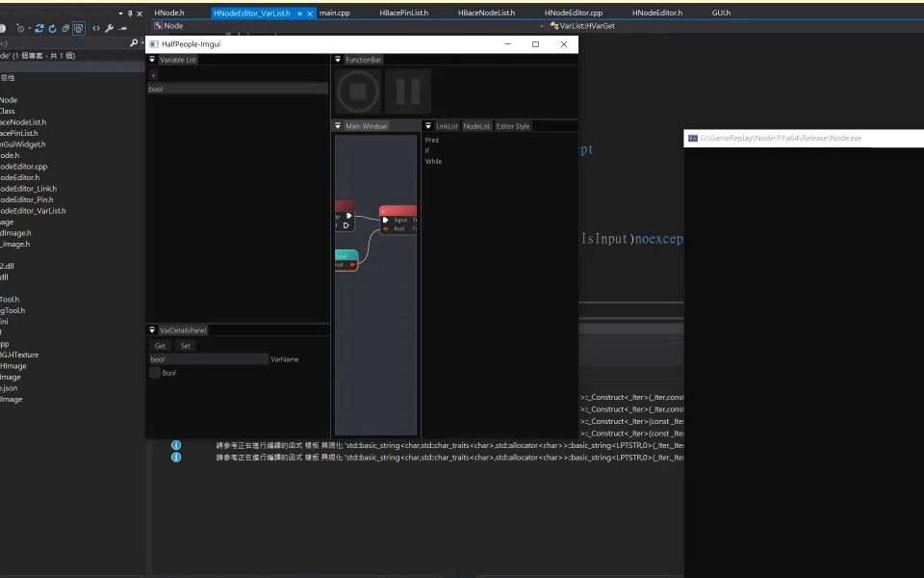Select Print in the node list
This screenshot has width=924, height=578.
(432, 141)
